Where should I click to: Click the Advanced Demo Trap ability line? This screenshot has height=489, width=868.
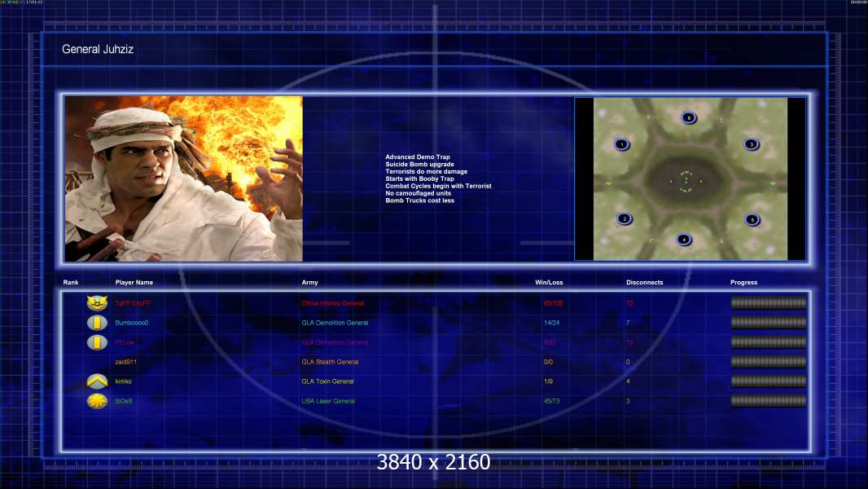tap(418, 157)
